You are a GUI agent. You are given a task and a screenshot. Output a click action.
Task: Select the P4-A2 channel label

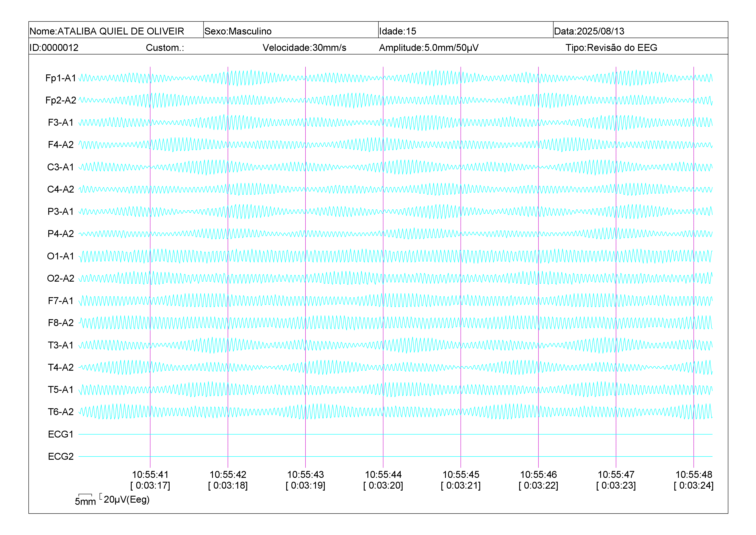tap(61, 234)
